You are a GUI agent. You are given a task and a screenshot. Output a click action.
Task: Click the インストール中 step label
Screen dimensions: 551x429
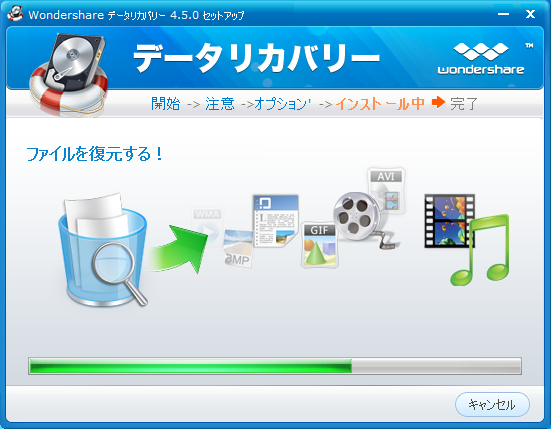pos(380,104)
